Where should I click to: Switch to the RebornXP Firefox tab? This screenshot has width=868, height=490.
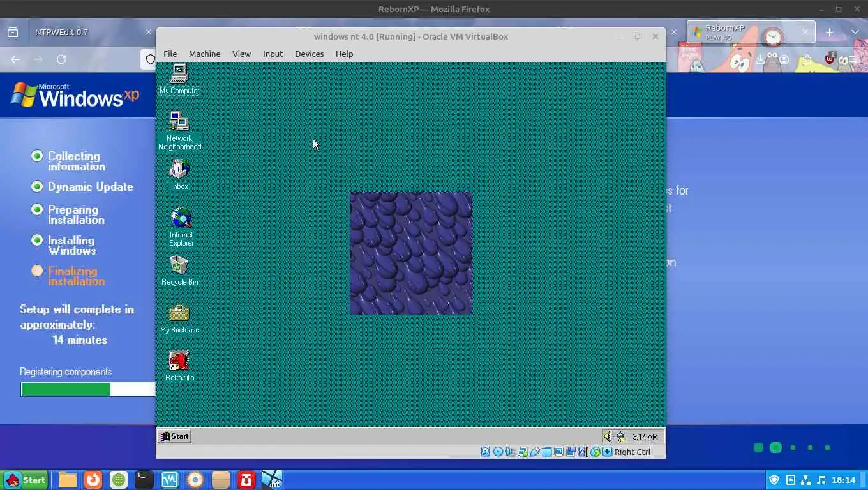coord(751,32)
